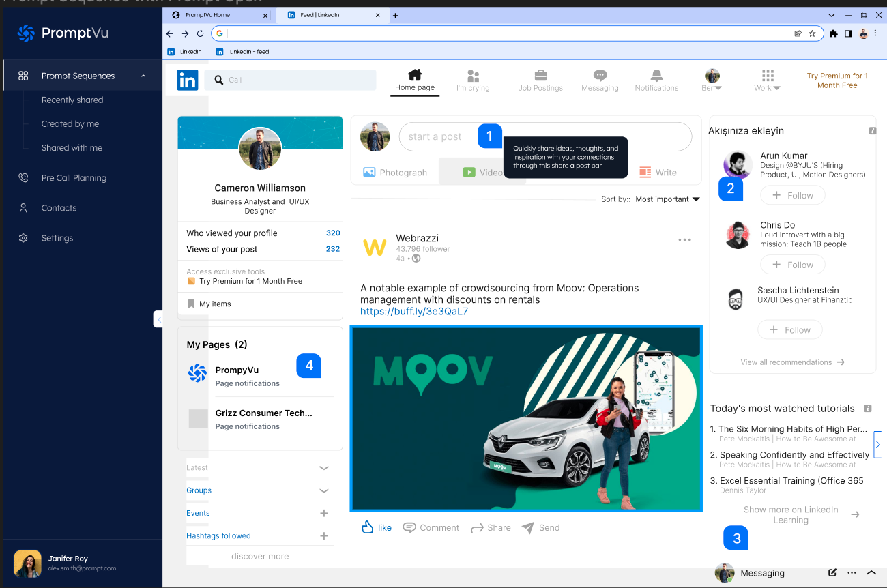Comment on the Webrazzi post
This screenshot has height=588, width=887.
431,527
